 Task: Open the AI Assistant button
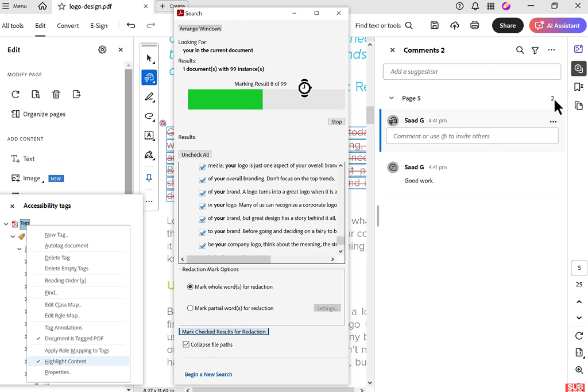[558, 25]
